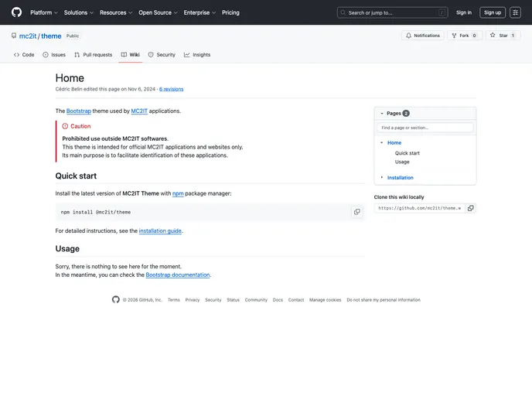Collapse the Pages section toggle

point(382,114)
